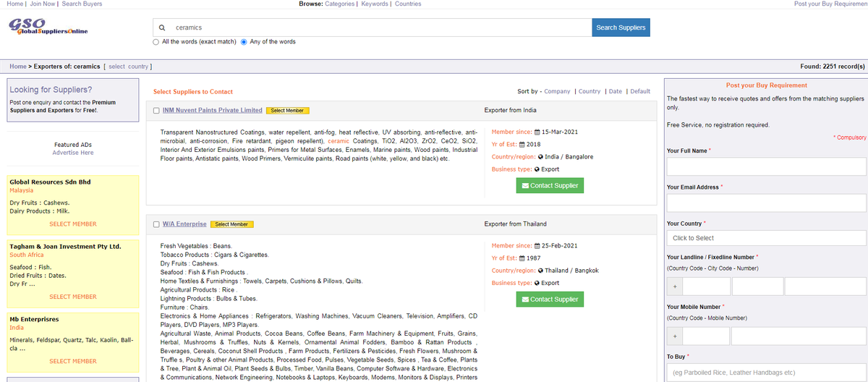Focus the Your Email Address field
Screen dimensions: 868x382
(766, 203)
